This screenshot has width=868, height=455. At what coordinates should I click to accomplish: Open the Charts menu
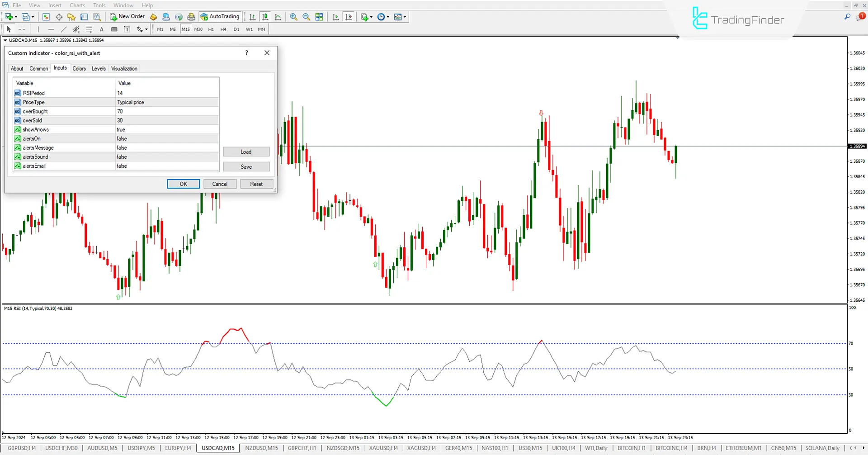pos(77,5)
